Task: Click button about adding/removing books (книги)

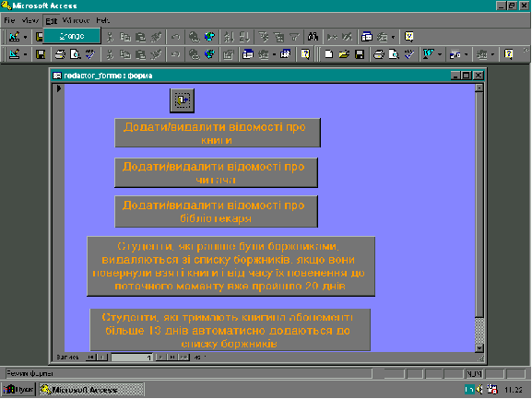Action: 218,133
